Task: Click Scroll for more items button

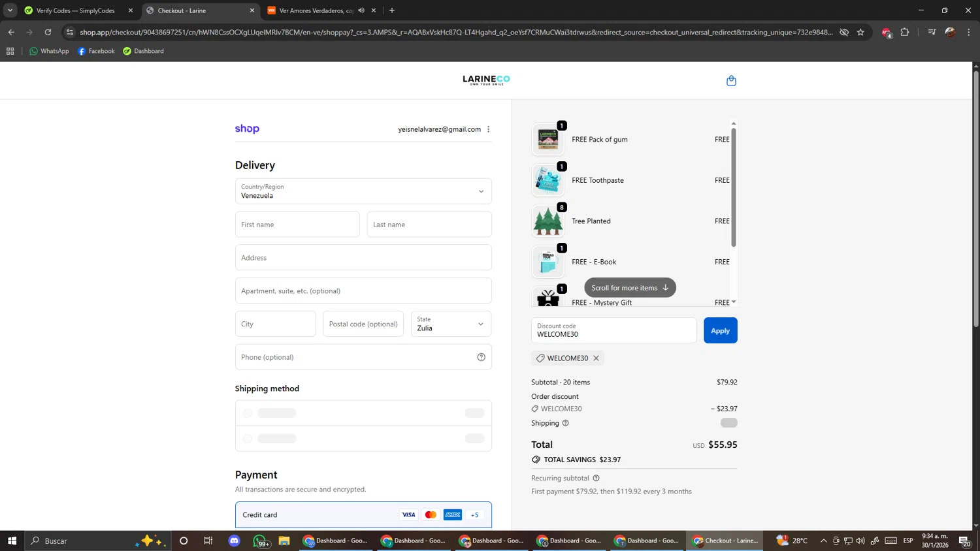Action: pos(630,288)
